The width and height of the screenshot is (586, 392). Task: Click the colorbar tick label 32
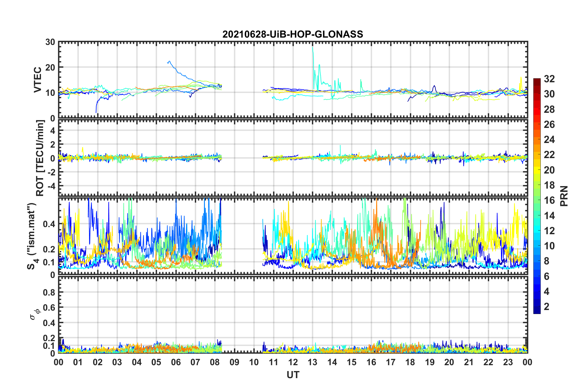click(x=549, y=79)
